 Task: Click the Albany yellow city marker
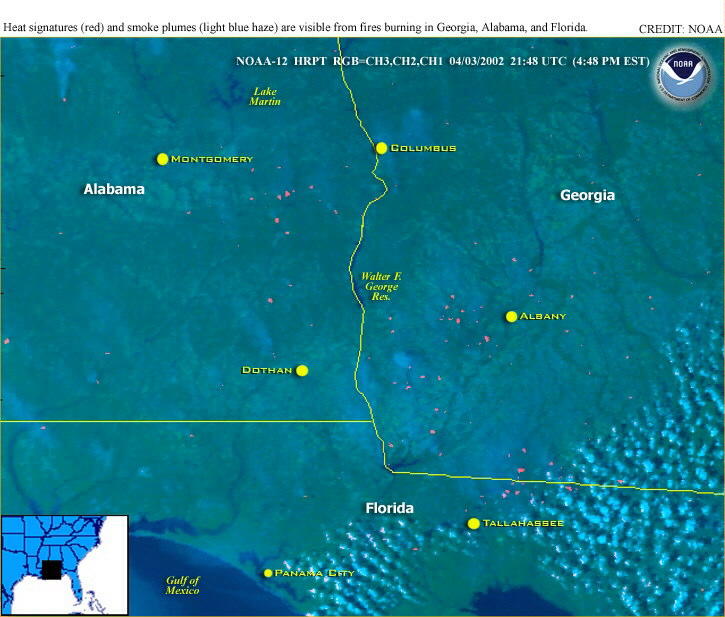[x=511, y=316]
